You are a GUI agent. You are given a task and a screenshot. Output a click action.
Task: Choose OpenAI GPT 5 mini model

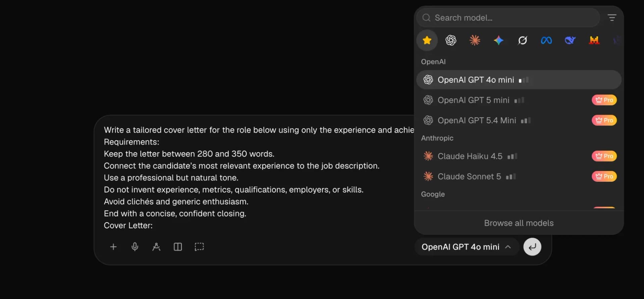tap(519, 100)
